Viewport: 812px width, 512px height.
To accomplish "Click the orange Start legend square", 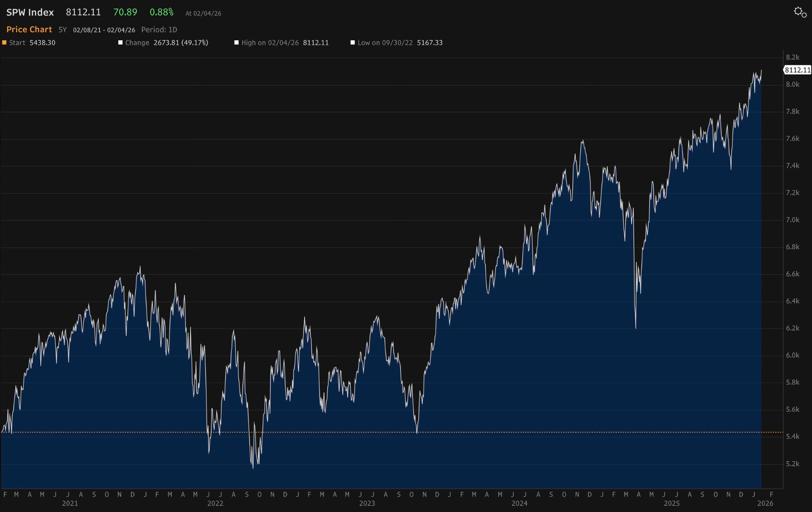I will pyautogui.click(x=4, y=43).
